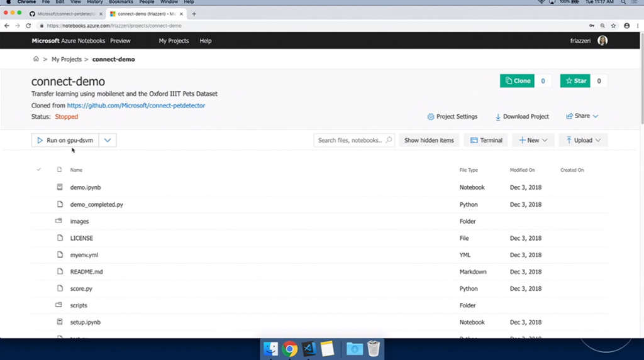Open the Chrome File menu

coord(45,2)
